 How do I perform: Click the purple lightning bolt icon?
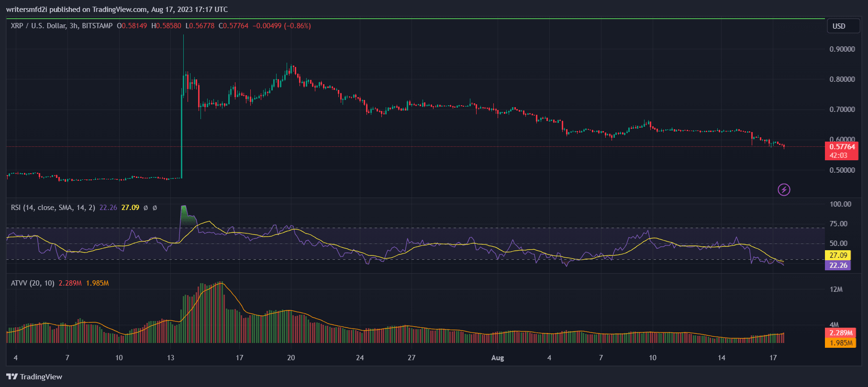pyautogui.click(x=783, y=190)
